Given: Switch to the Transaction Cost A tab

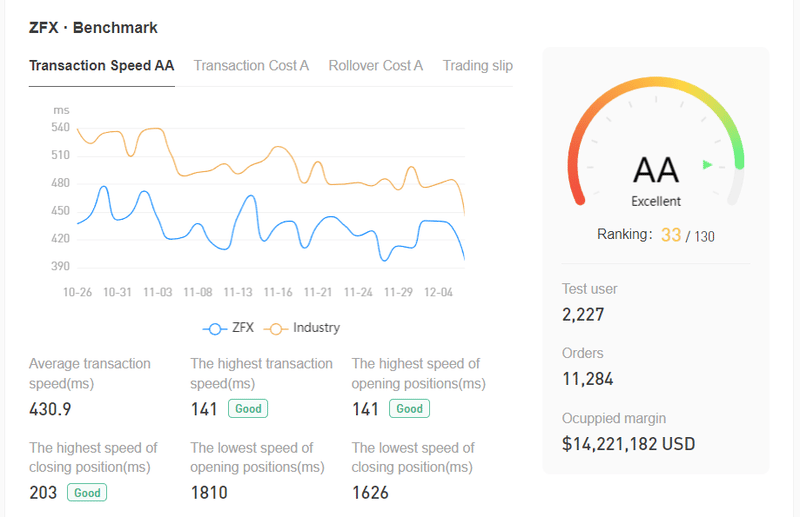Looking at the screenshot, I should coord(251,66).
